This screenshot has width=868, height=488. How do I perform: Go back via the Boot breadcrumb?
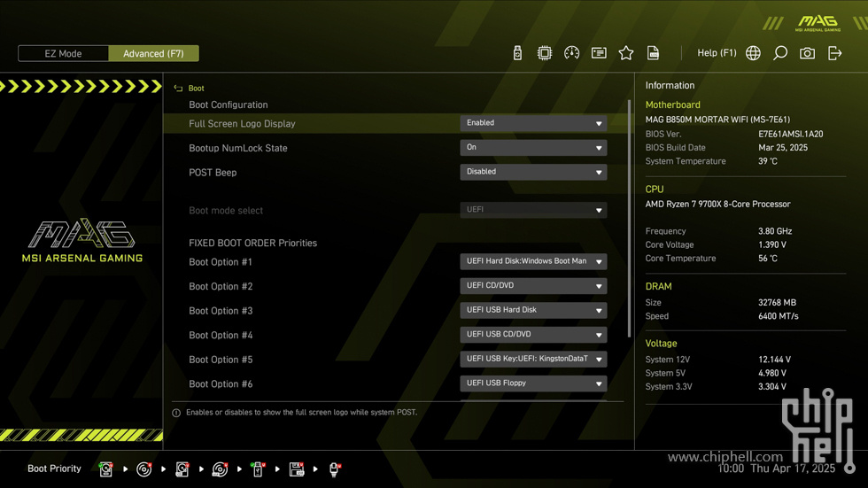[196, 89]
